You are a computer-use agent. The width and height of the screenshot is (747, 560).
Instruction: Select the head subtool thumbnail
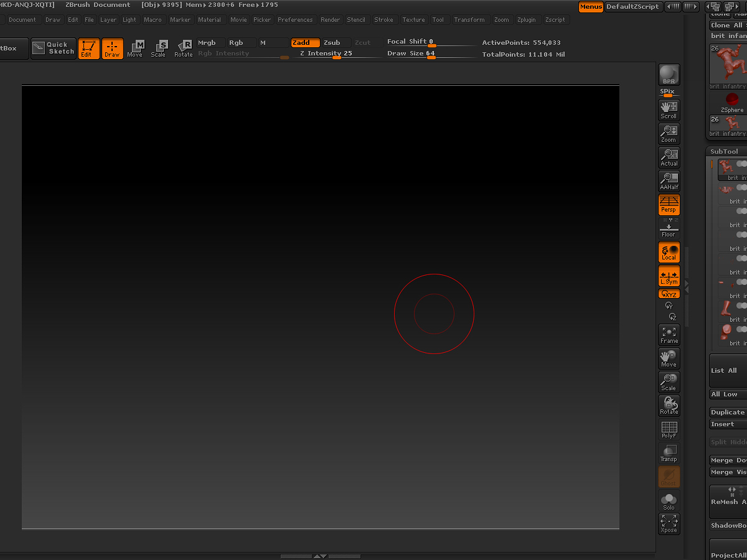[726, 332]
